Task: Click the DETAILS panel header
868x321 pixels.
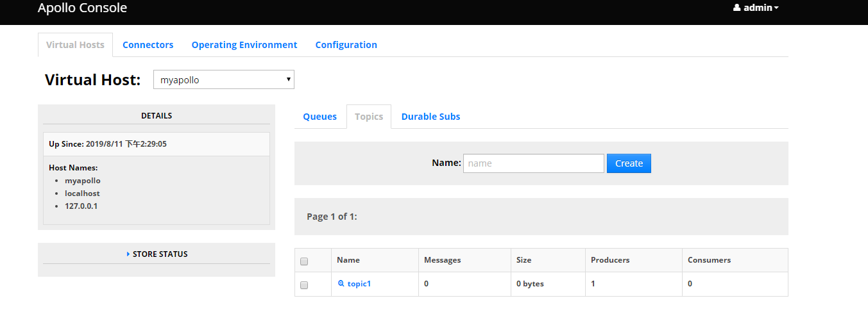Action: 157,116
